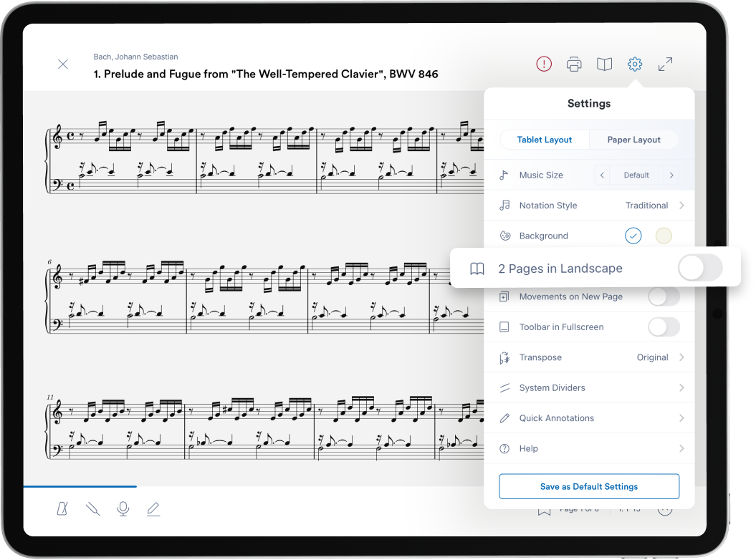Select the pencil annotation tool

click(153, 509)
